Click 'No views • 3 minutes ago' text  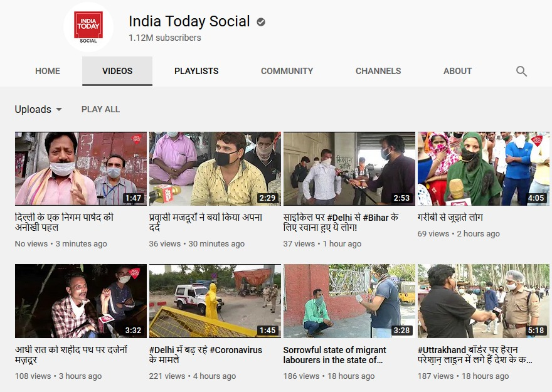pos(61,243)
